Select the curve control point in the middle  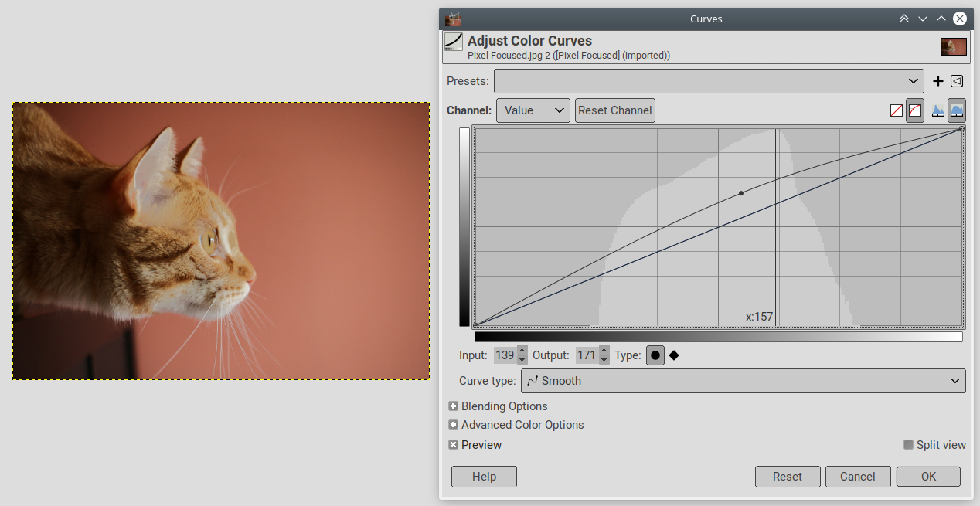[741, 193]
